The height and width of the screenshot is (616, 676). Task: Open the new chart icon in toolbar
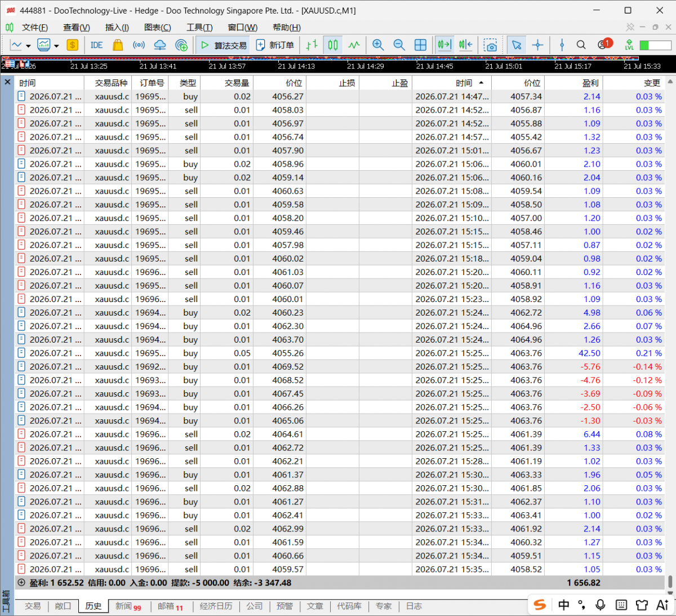16,45
